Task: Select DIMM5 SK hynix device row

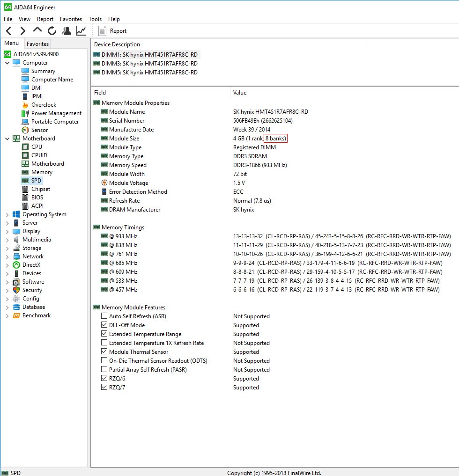Action: pos(146,72)
